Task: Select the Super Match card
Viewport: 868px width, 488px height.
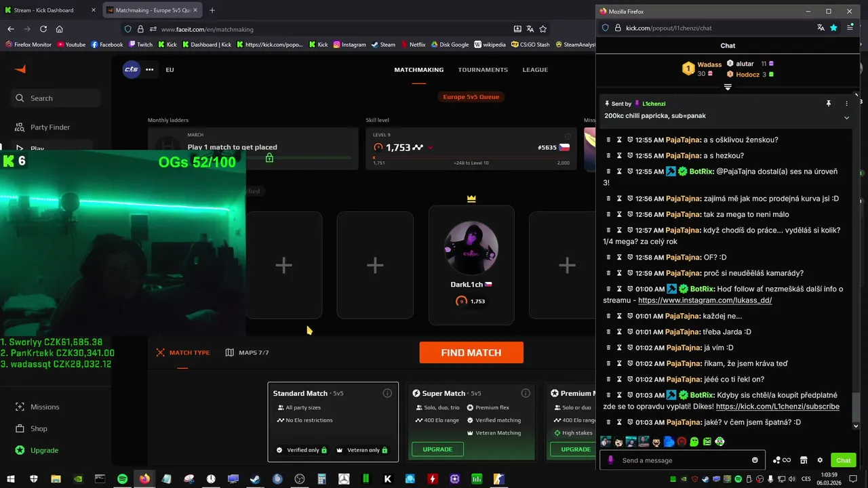Action: point(471,422)
